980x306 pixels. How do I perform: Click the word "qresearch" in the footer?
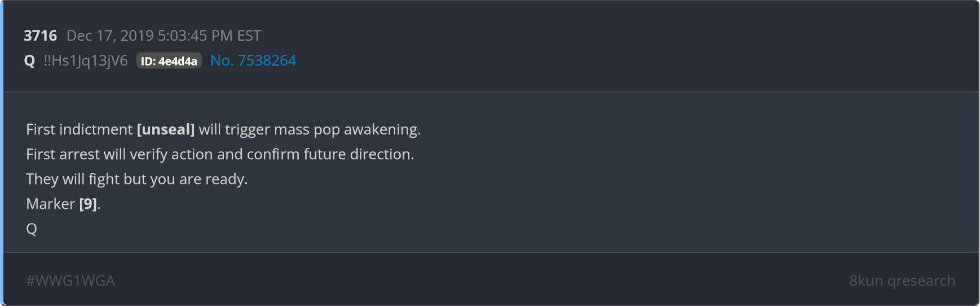click(921, 281)
